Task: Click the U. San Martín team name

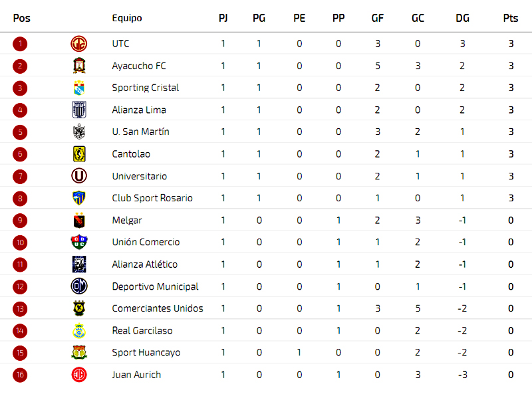Action: click(140, 132)
